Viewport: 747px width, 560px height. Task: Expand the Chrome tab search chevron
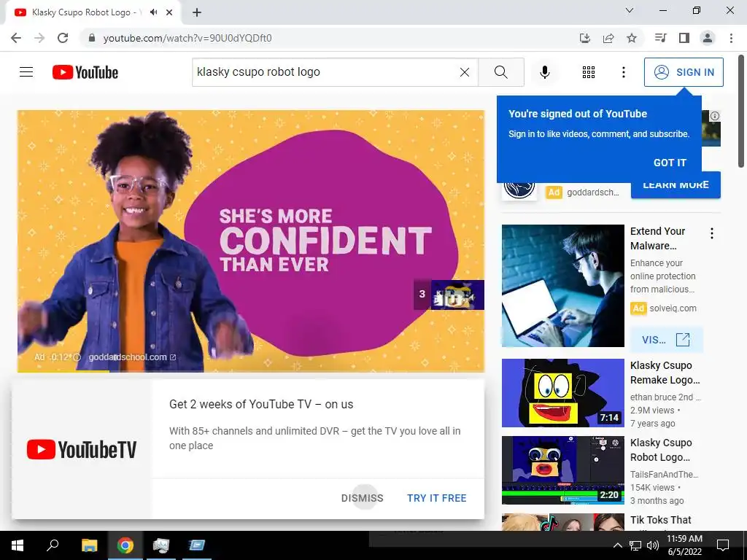click(x=630, y=10)
